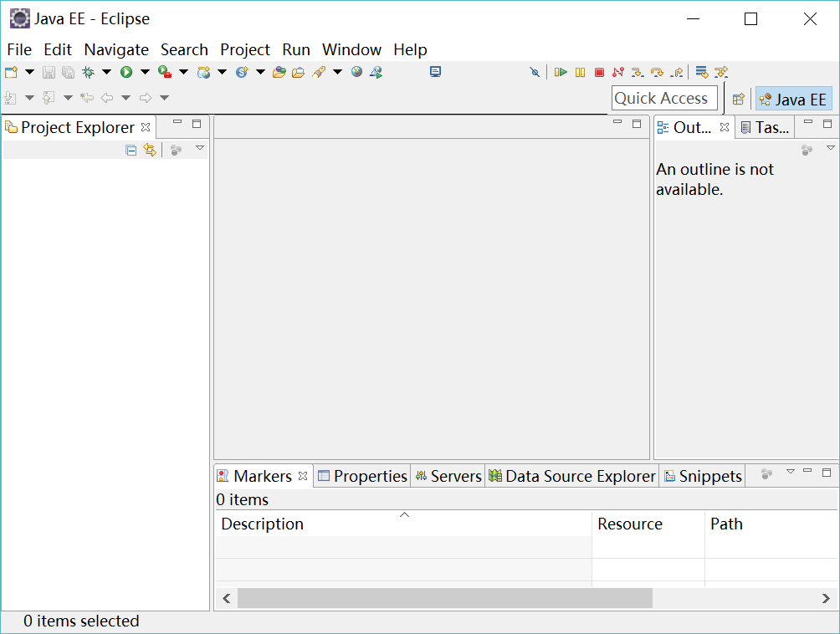
Task: Open the Project menu
Action: point(245,50)
